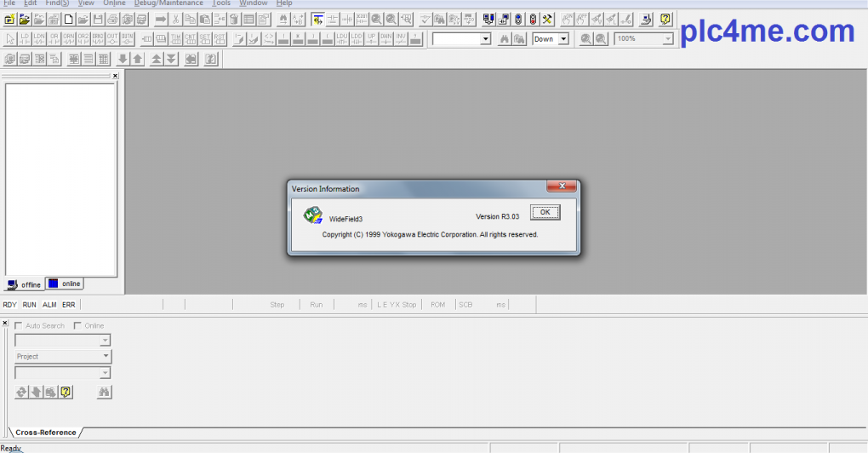
Task: Click the New Project icon in toolbar
Action: coord(9,19)
